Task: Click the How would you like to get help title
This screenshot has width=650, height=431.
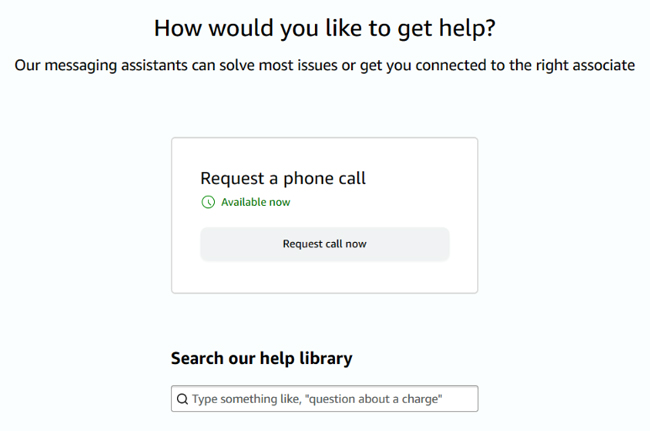Action: tap(325, 29)
